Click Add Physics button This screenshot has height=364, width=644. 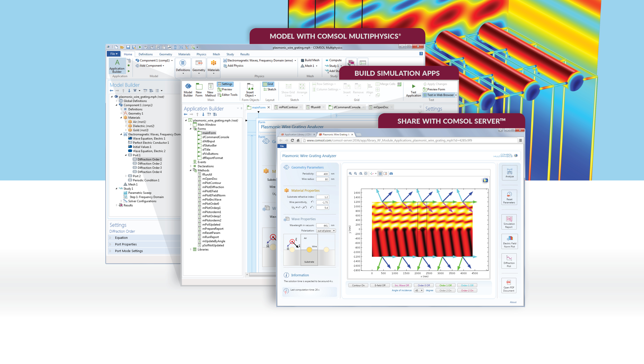233,66
